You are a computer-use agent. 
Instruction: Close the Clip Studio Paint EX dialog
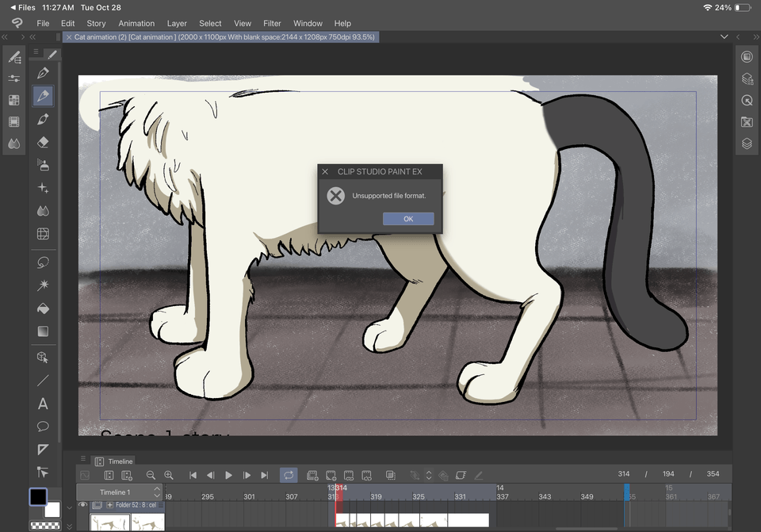325,172
